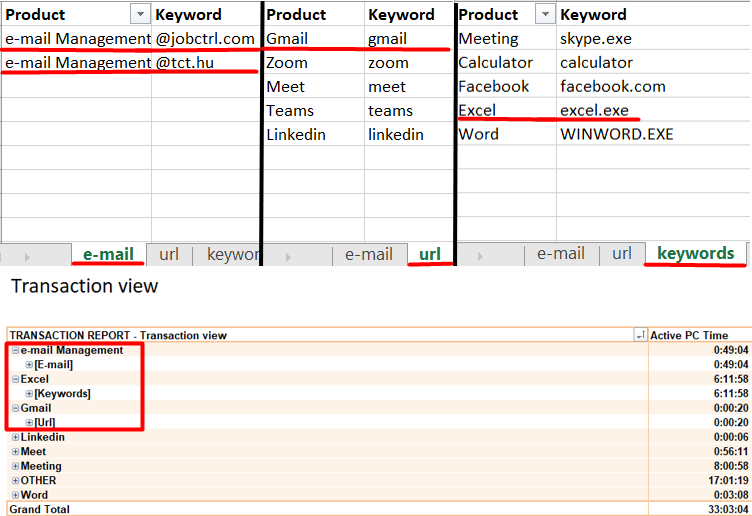Expand the [Url] sub-row
Image resolution: width=752 pixels, height=516 pixels.
(x=29, y=423)
